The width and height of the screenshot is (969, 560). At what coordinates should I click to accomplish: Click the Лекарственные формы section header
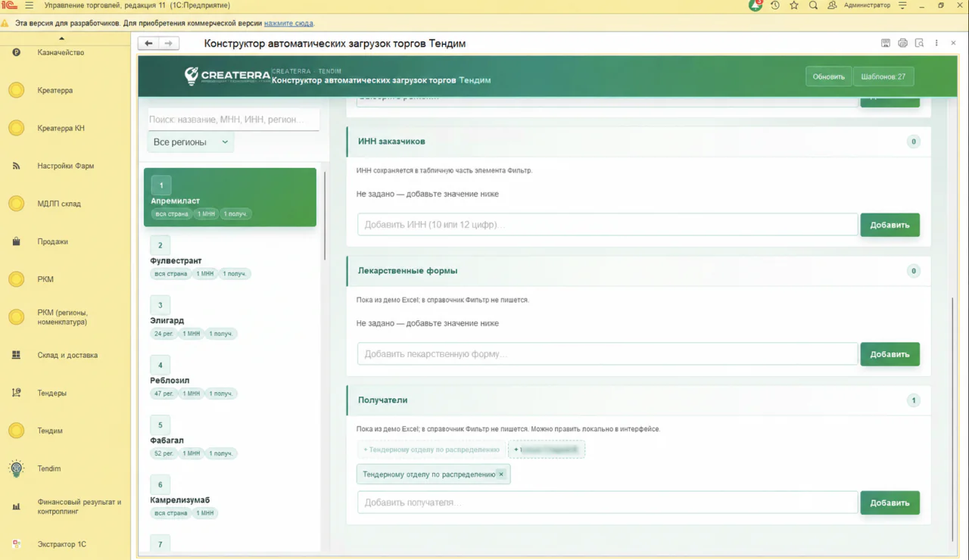tap(638, 271)
